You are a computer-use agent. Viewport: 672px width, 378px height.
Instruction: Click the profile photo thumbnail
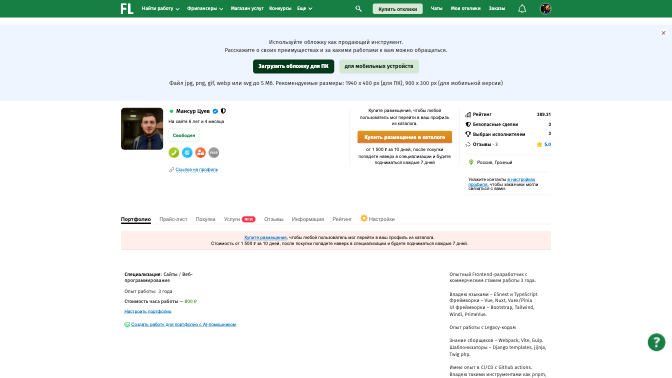coord(142,129)
